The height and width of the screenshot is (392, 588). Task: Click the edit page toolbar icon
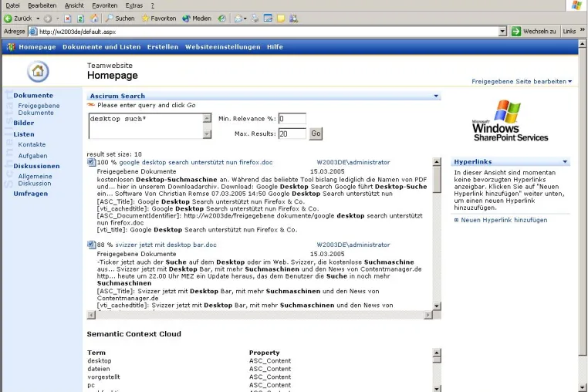click(268, 18)
